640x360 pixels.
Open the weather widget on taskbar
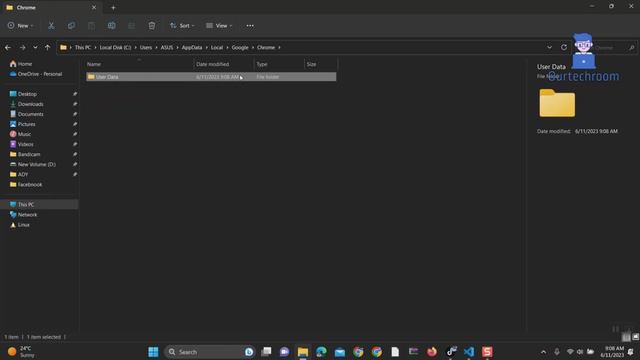point(21,352)
